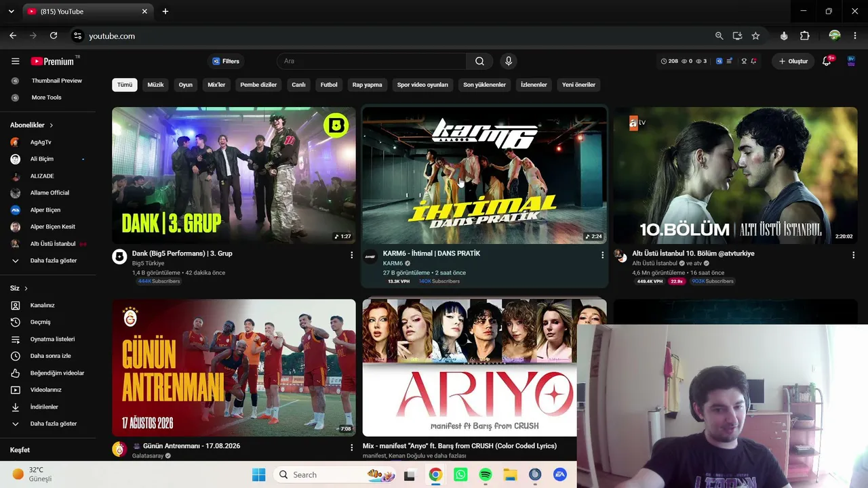Open the Dank 3. Grup video thumbnail
This screenshot has height=488, width=868.
point(234,176)
